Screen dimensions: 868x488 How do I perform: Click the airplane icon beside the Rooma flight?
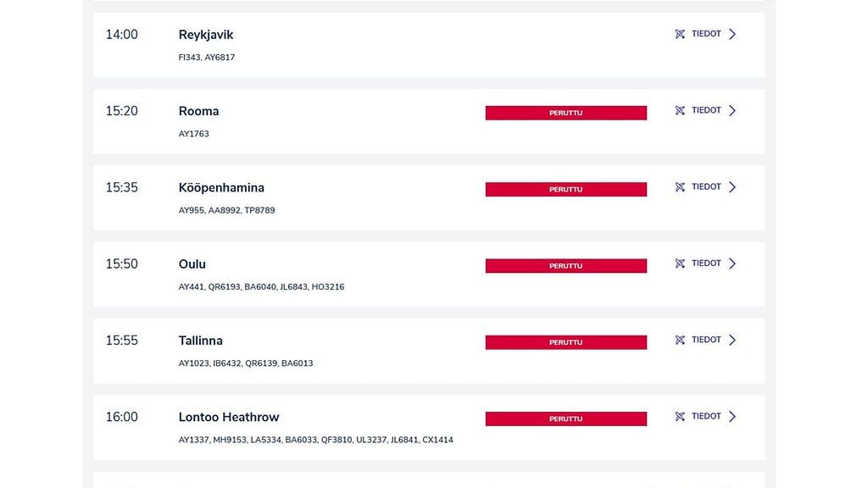680,111
